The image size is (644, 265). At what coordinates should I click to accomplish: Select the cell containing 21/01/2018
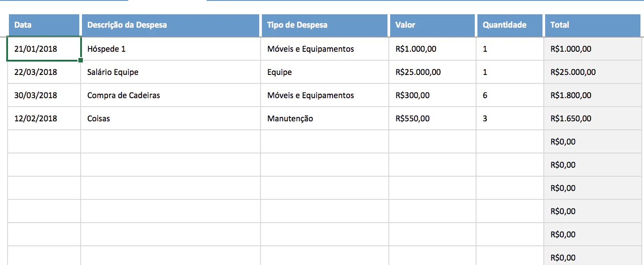[x=43, y=49]
